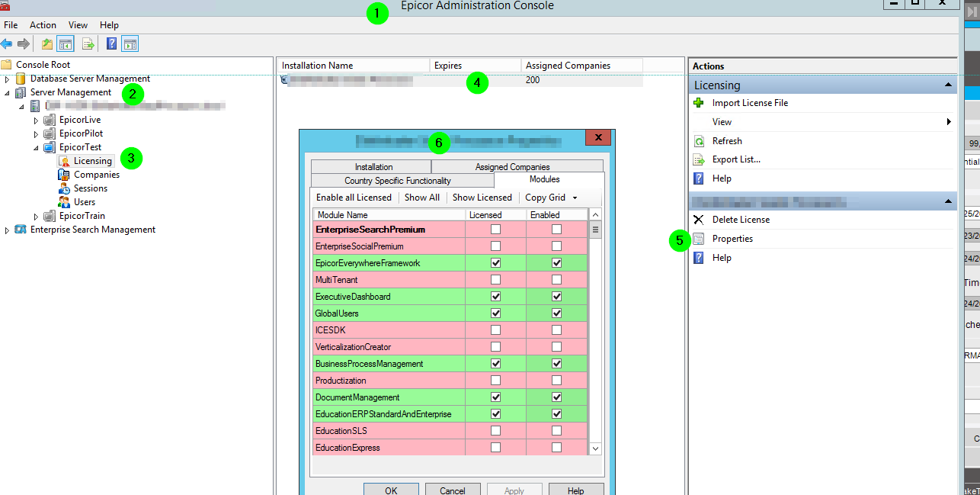Screen dimensions: 980x495
Task: Close the license properties dialog
Action: (x=598, y=137)
